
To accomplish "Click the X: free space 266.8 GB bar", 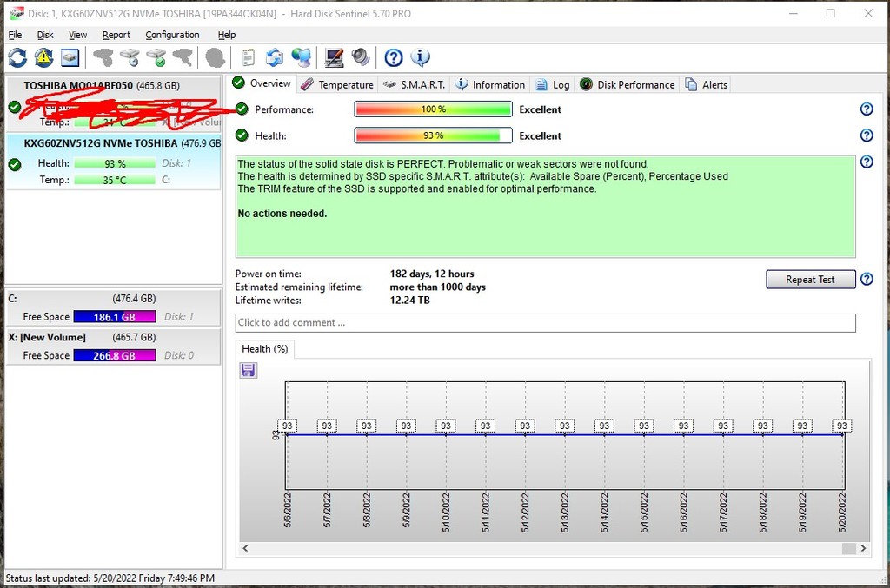I will (x=115, y=355).
